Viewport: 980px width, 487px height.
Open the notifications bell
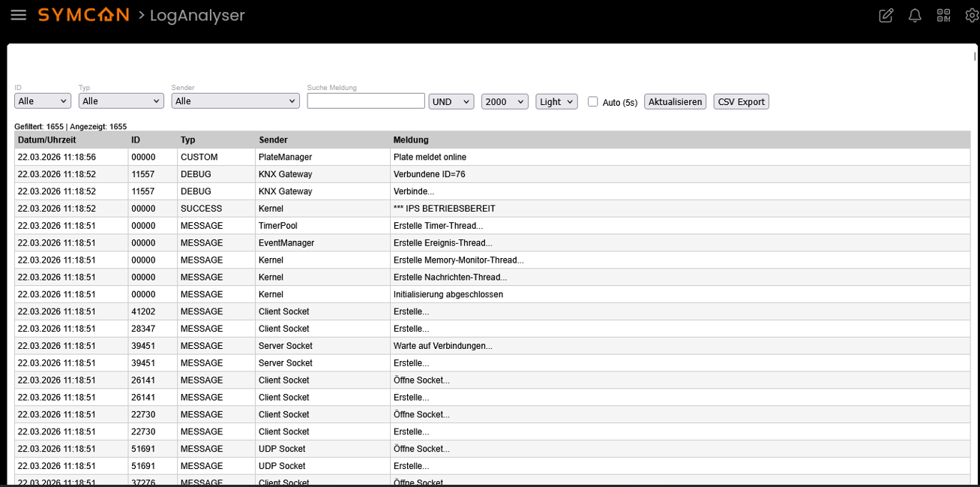click(x=915, y=16)
